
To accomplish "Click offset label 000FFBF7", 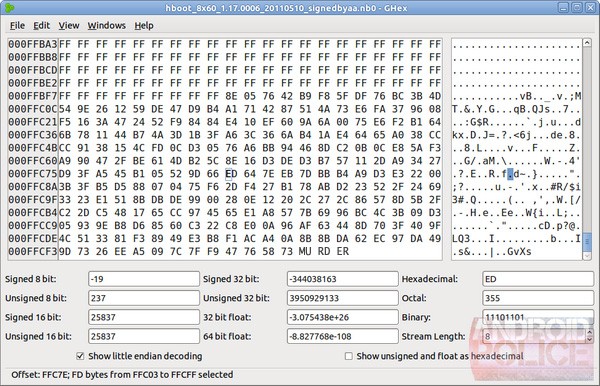I will click(33, 96).
